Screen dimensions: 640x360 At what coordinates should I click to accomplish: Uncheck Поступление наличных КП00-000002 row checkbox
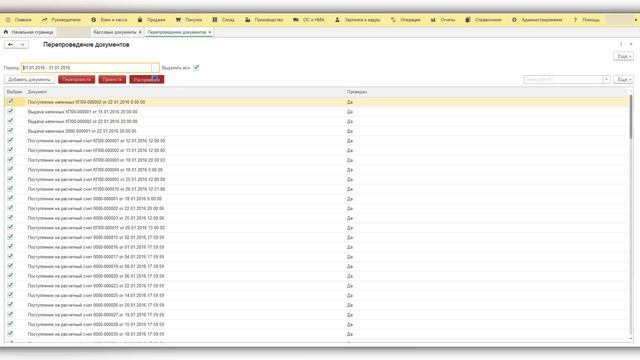coord(10,102)
